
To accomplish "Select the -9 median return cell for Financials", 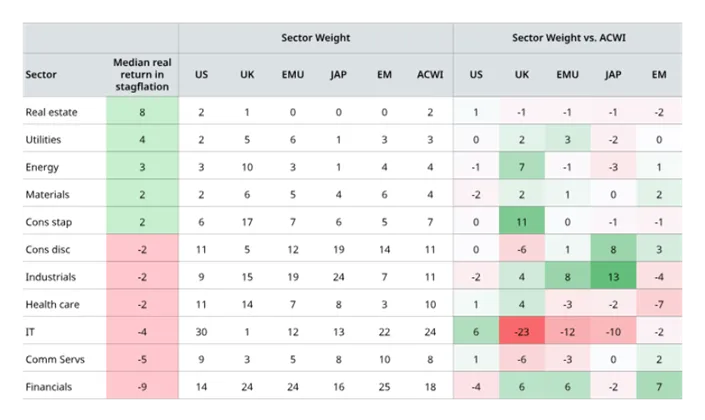I will (142, 386).
